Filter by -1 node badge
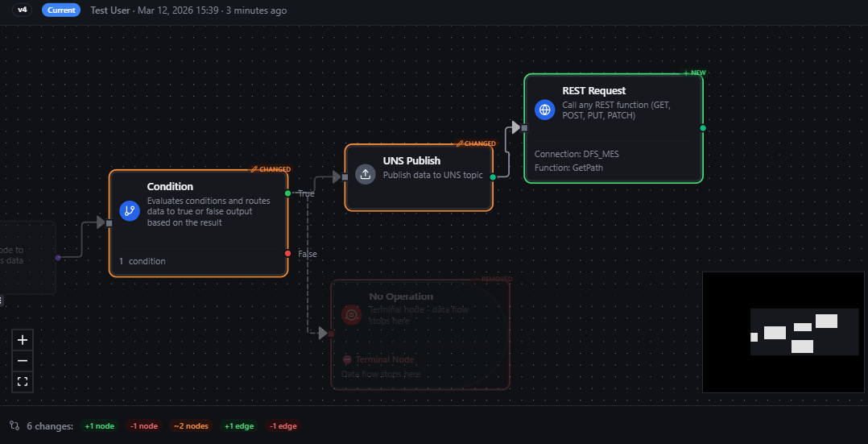 [144, 426]
